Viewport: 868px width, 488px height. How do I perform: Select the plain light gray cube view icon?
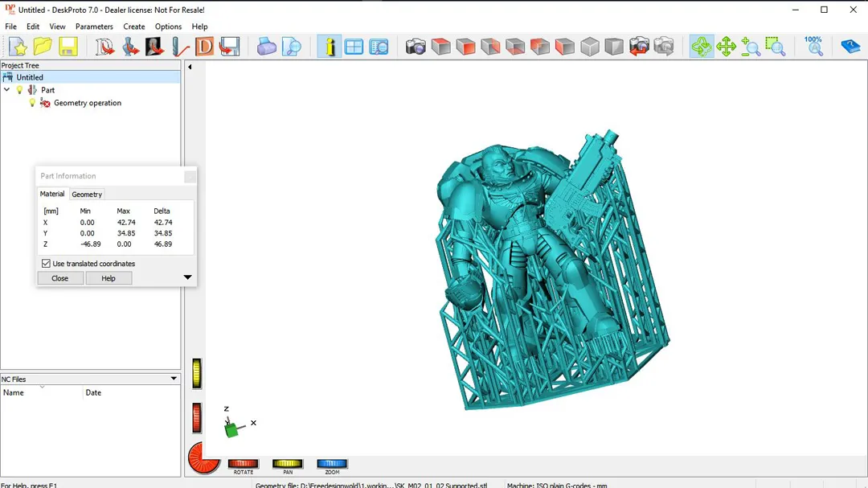[590, 47]
